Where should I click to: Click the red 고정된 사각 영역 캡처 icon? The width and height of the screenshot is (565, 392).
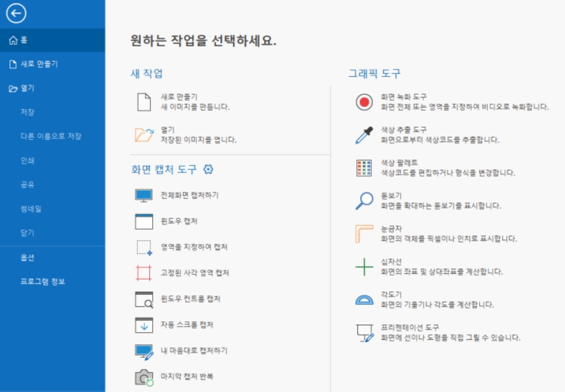click(x=144, y=273)
